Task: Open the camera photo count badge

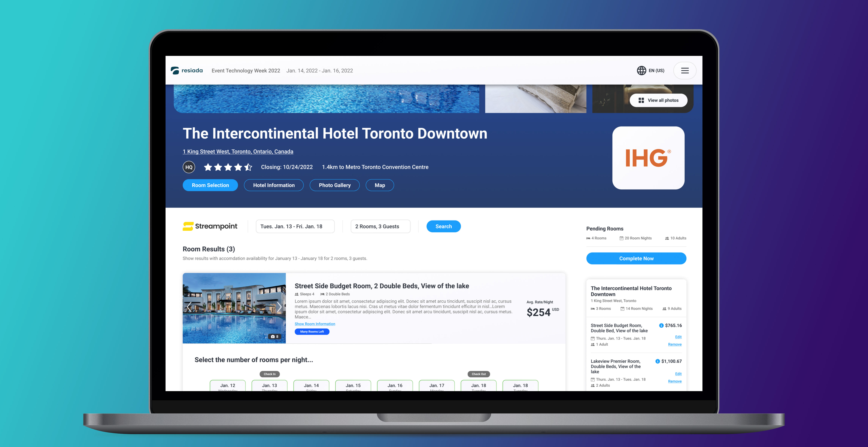Action: click(x=275, y=337)
